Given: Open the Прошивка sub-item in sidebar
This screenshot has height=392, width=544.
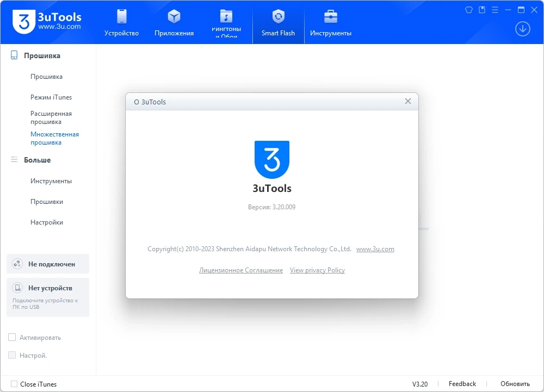Looking at the screenshot, I should 46,77.
